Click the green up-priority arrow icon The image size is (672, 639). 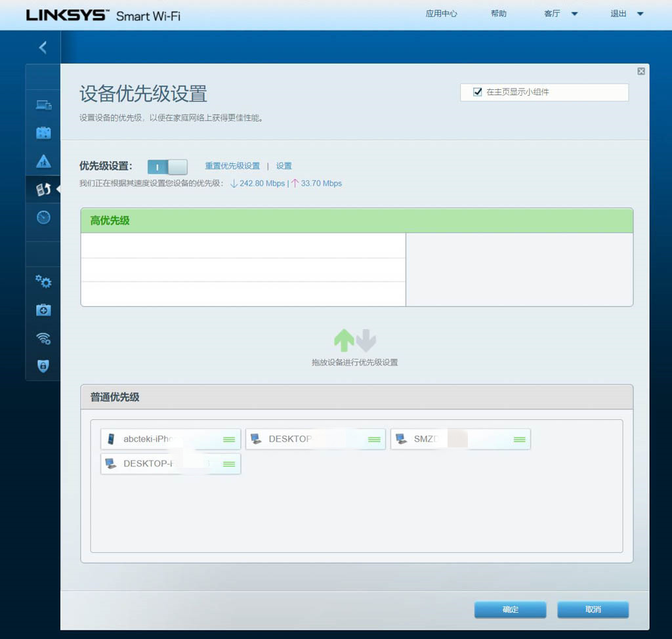pyautogui.click(x=344, y=339)
